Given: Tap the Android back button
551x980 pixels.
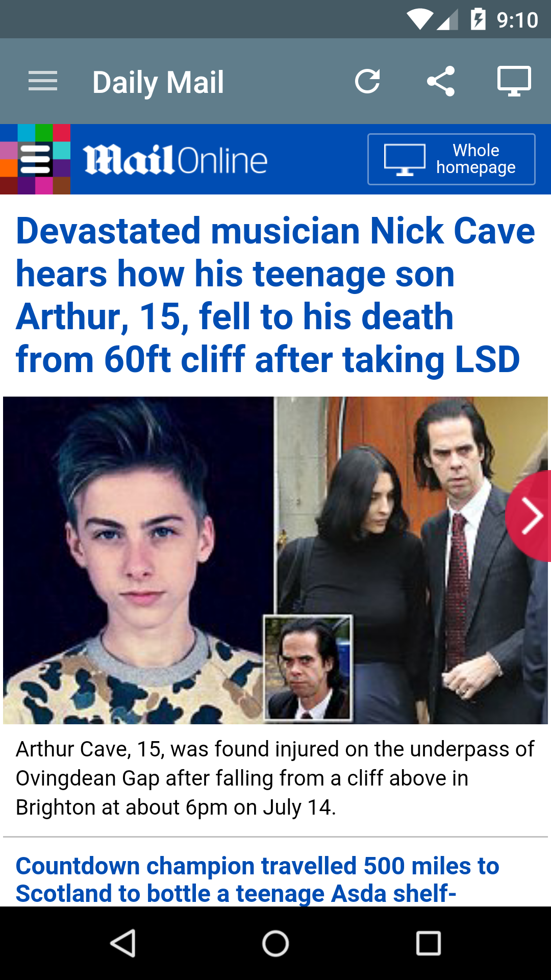Looking at the screenshot, I should tap(123, 943).
